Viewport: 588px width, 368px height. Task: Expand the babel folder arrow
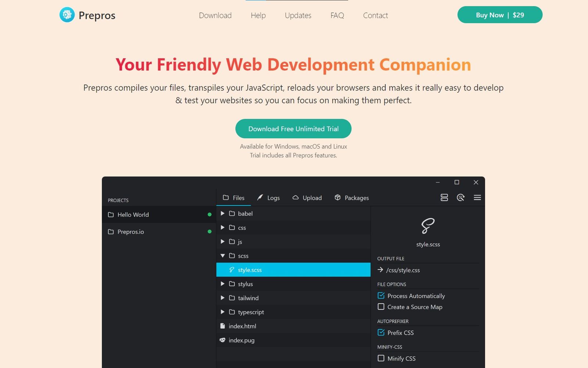pos(222,214)
